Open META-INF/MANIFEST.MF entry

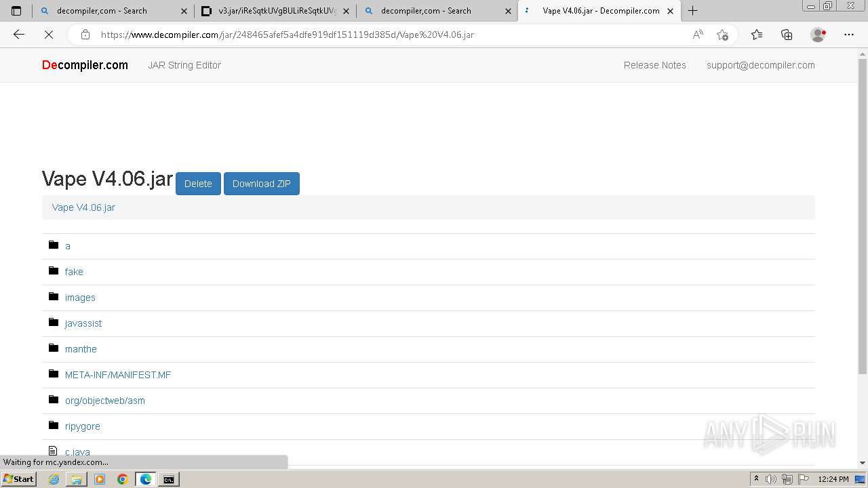[118, 375]
